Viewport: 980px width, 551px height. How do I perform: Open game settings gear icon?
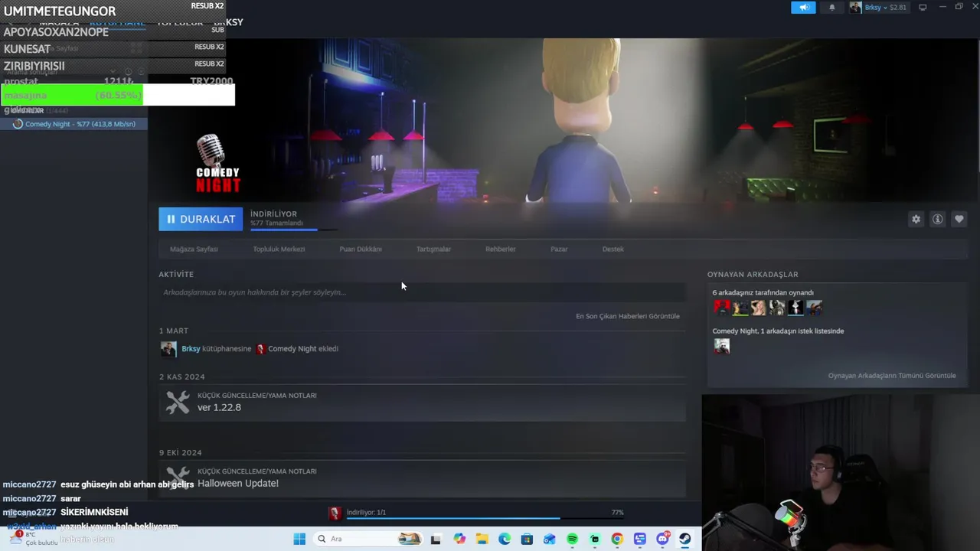pos(916,219)
